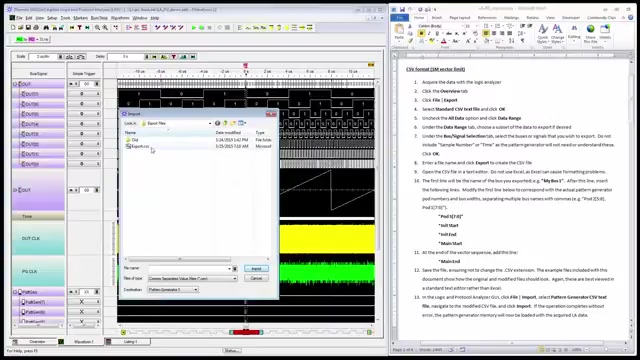
Task: Open the File name history dropdown arrow
Action: (x=229, y=269)
